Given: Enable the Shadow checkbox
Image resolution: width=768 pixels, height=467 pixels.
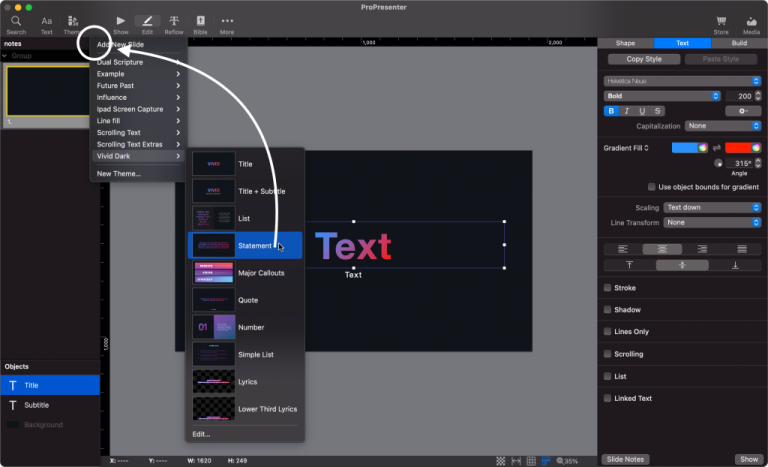Looking at the screenshot, I should (607, 310).
